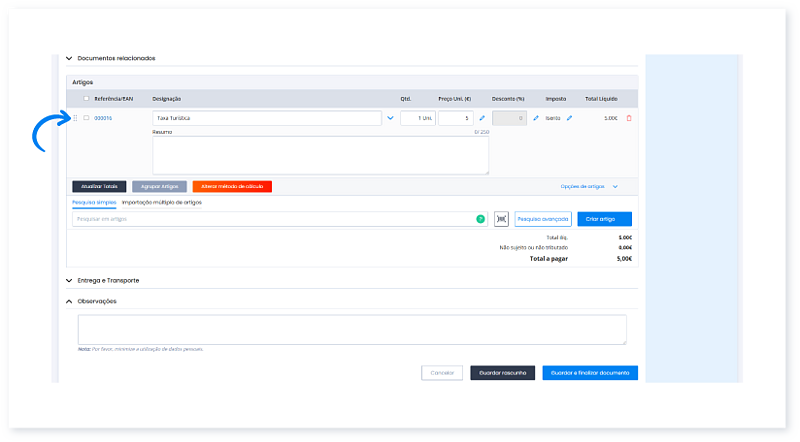Tick the checkbox for article 000016

click(86, 118)
